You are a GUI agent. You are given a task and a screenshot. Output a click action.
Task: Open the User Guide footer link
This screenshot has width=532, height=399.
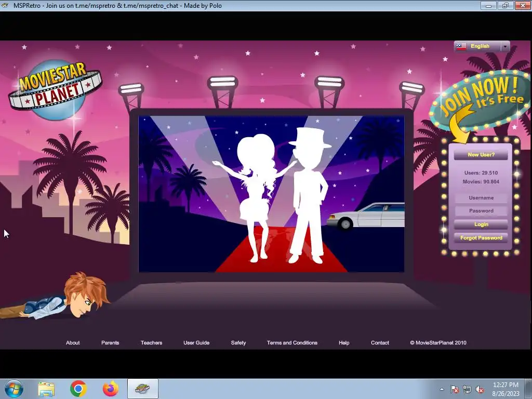[x=196, y=343]
